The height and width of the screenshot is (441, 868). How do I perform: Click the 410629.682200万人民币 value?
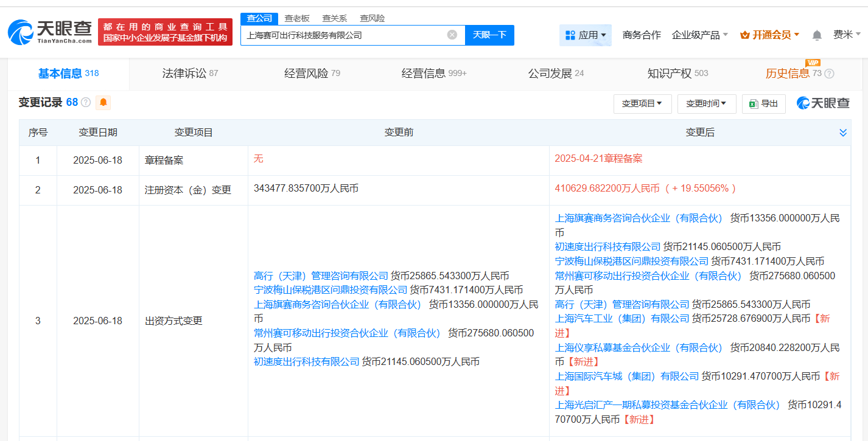tap(607, 189)
